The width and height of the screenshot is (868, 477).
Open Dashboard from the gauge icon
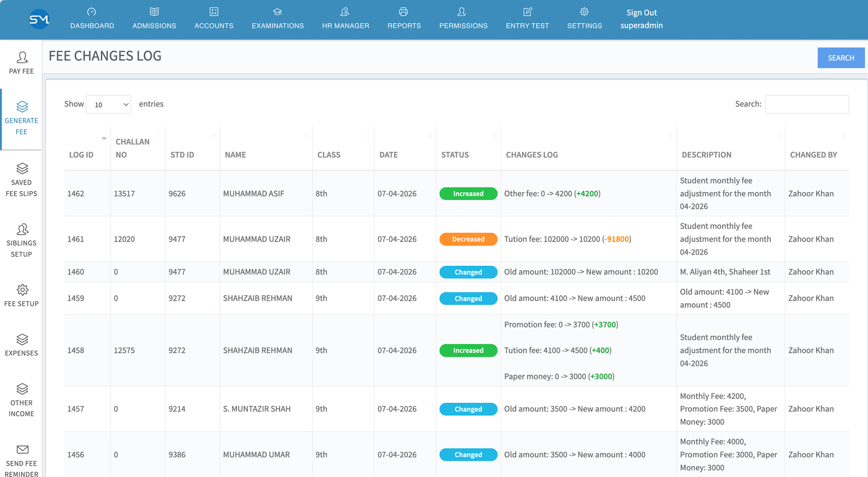[92, 12]
